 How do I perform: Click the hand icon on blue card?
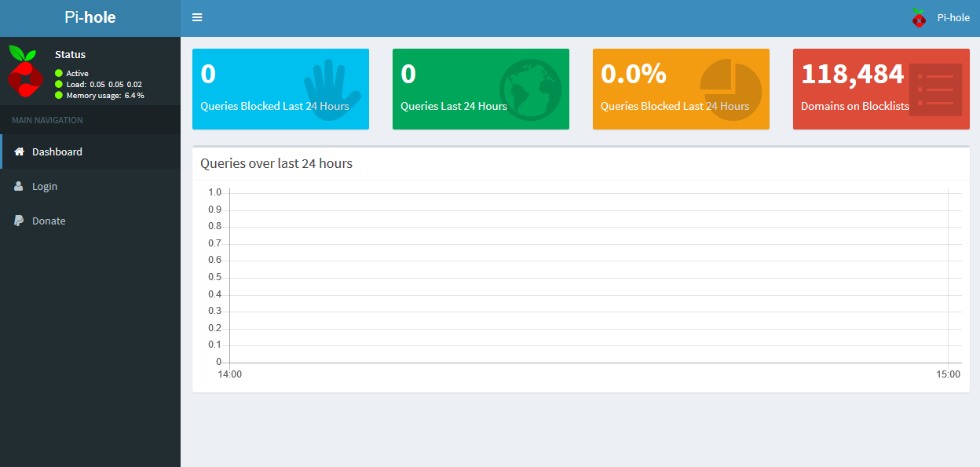tap(332, 90)
